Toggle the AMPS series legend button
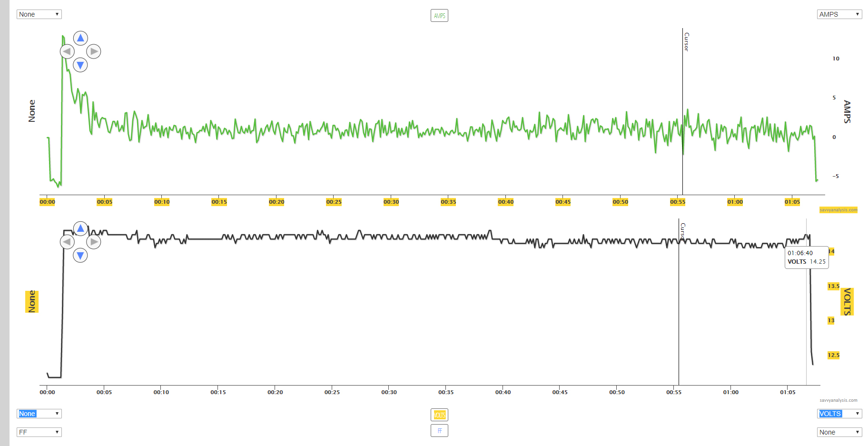Viewport: 868px width, 446px height. (x=439, y=16)
